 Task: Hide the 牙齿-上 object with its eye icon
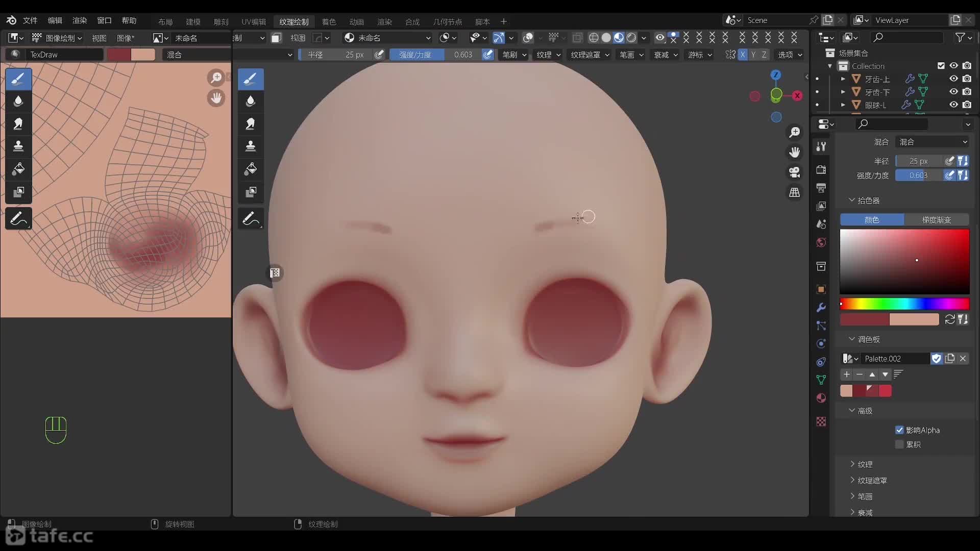click(953, 79)
